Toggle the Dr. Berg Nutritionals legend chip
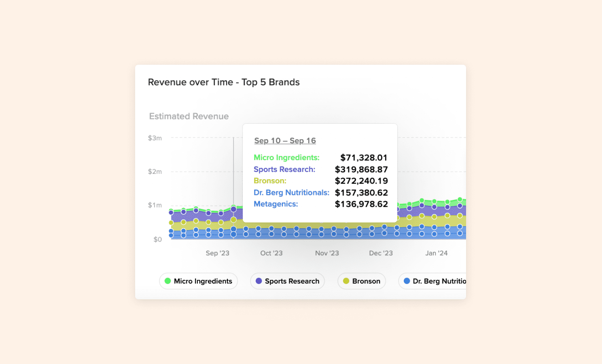602x364 pixels. (432, 281)
